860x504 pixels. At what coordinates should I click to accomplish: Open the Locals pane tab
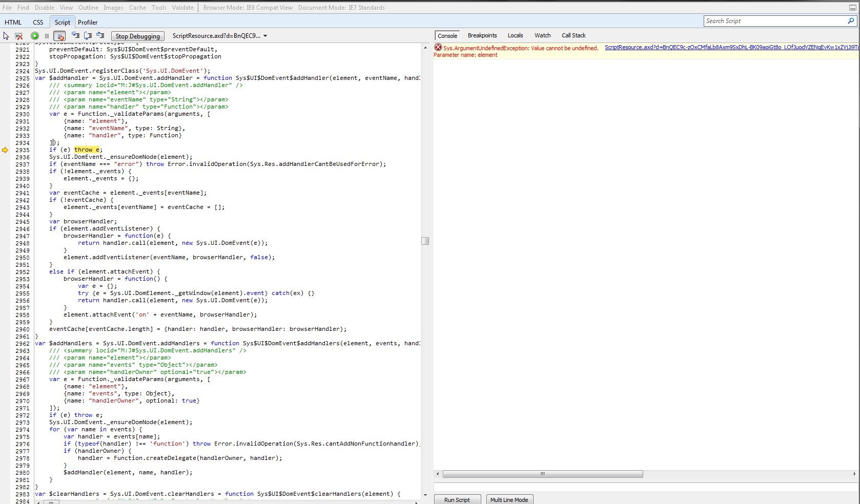point(515,35)
